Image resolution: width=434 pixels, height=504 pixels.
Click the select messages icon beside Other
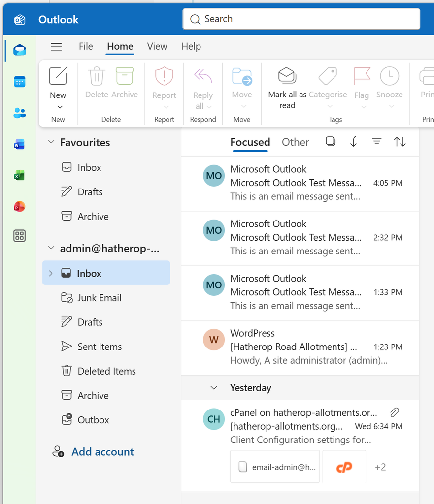tap(331, 141)
